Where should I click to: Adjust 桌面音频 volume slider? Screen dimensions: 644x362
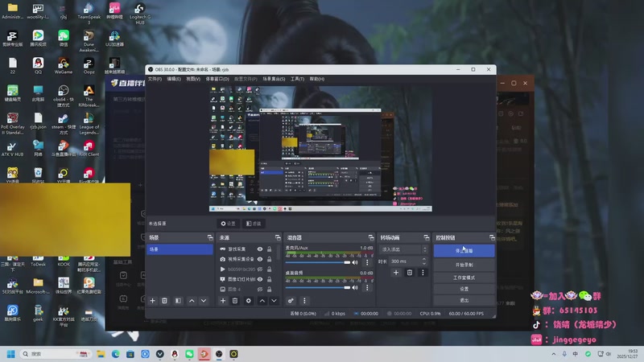tap(318, 287)
